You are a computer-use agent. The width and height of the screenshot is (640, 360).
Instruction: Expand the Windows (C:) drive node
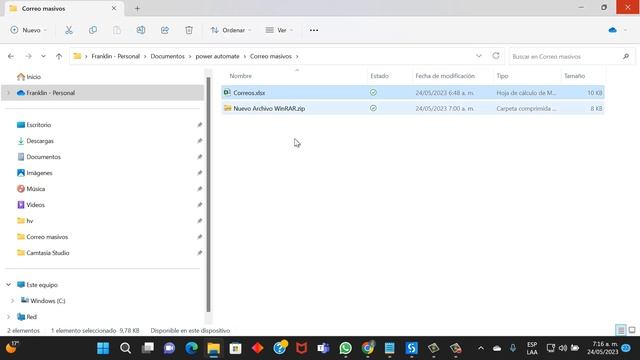tap(12, 301)
